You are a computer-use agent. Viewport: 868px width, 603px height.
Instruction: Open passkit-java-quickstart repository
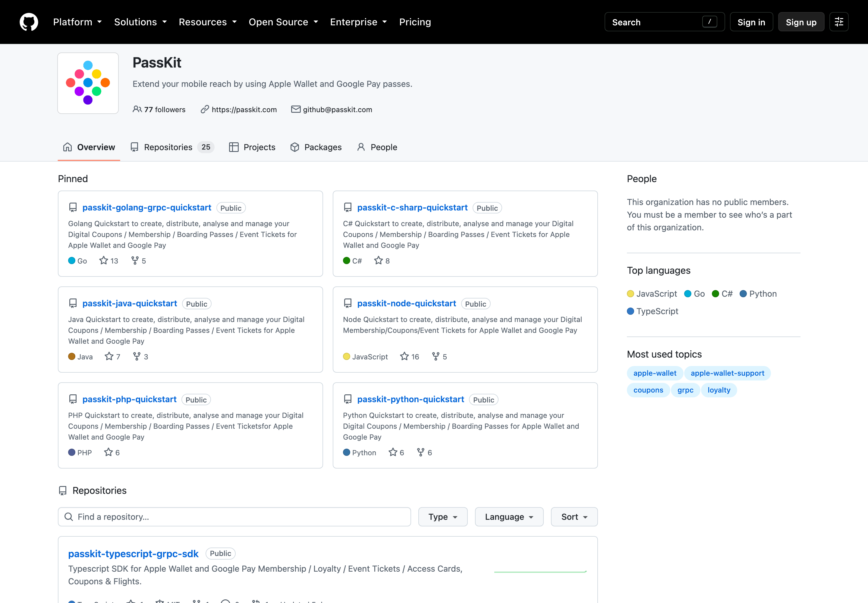(x=130, y=303)
